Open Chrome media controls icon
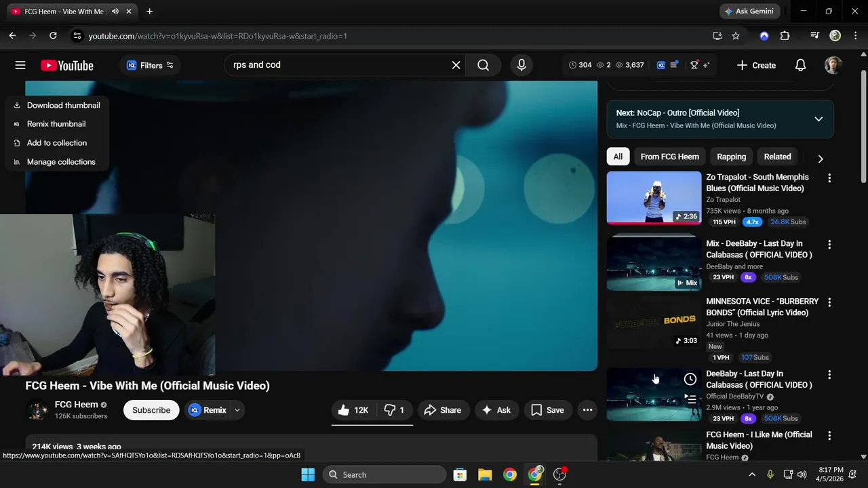The image size is (868, 488). coord(815,36)
